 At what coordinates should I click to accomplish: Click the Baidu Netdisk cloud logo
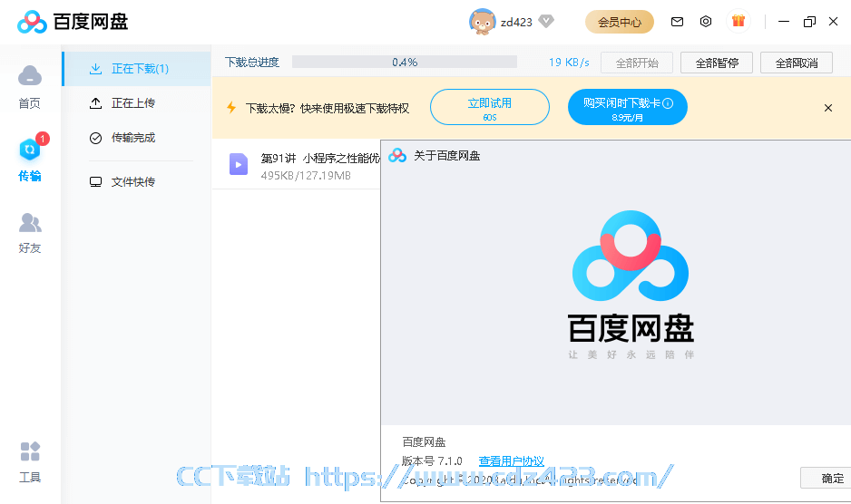(x=32, y=22)
